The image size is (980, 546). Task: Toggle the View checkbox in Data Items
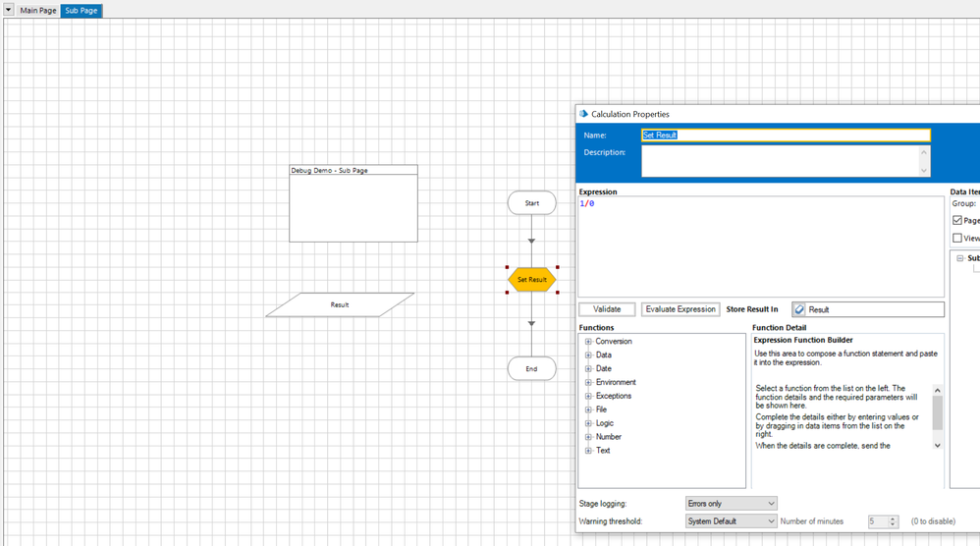coord(957,238)
